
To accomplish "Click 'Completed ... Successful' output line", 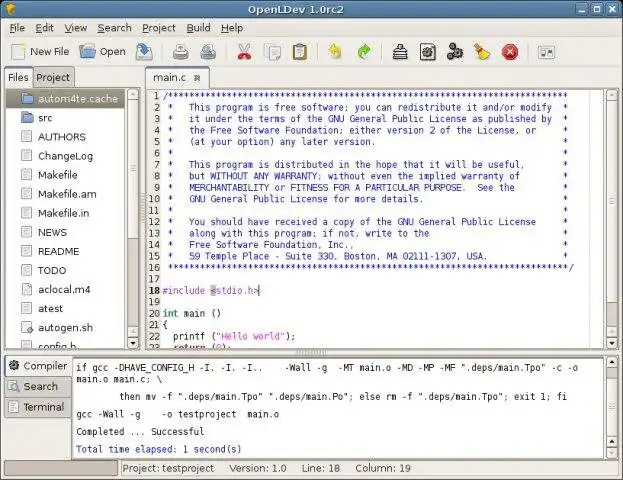I will pyautogui.click(x=140, y=432).
